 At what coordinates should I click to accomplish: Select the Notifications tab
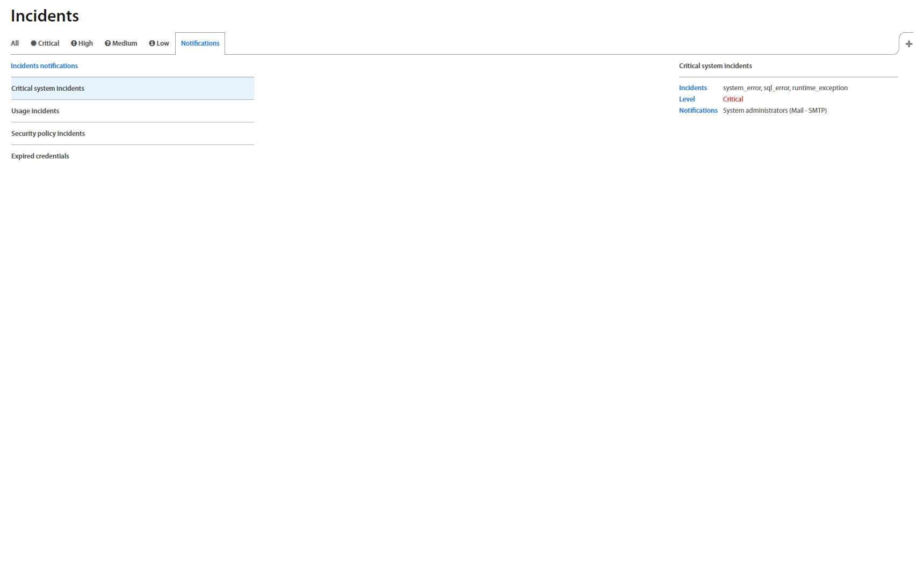click(200, 44)
